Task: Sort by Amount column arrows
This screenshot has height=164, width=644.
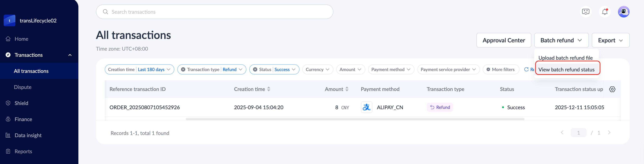Action: pyautogui.click(x=347, y=89)
